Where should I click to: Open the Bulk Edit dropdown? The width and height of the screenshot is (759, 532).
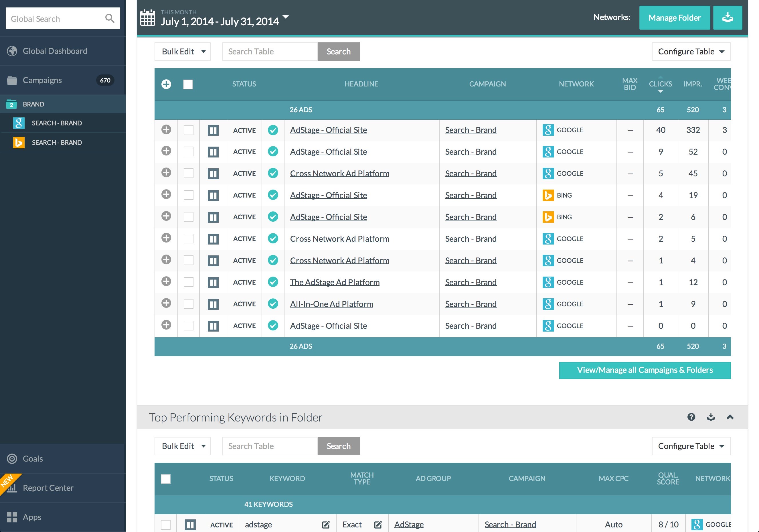182,51
